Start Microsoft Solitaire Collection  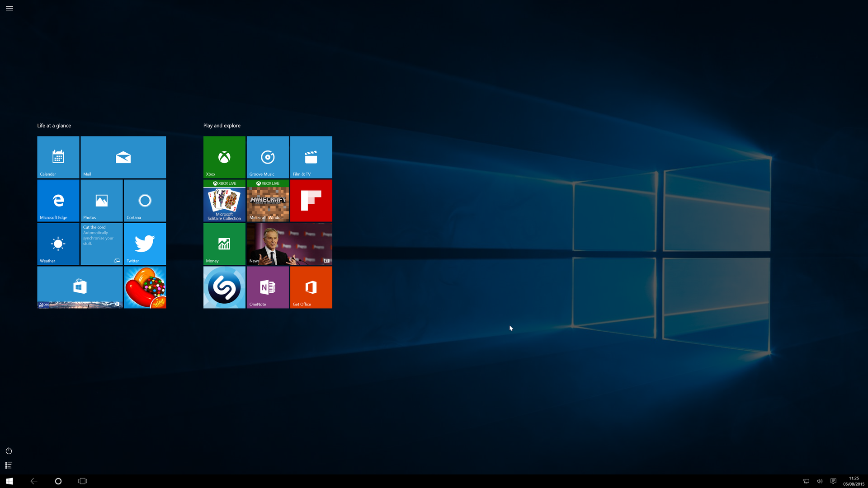pyautogui.click(x=224, y=200)
